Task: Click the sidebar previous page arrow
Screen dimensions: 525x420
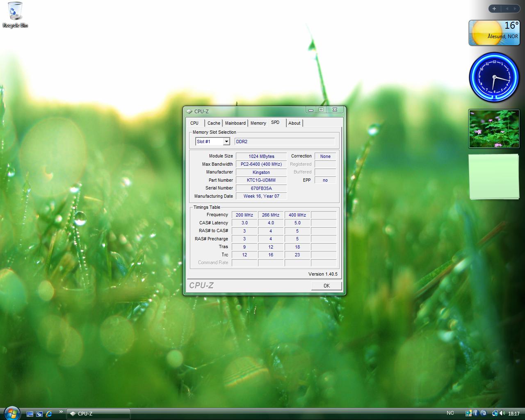Action: click(507, 9)
